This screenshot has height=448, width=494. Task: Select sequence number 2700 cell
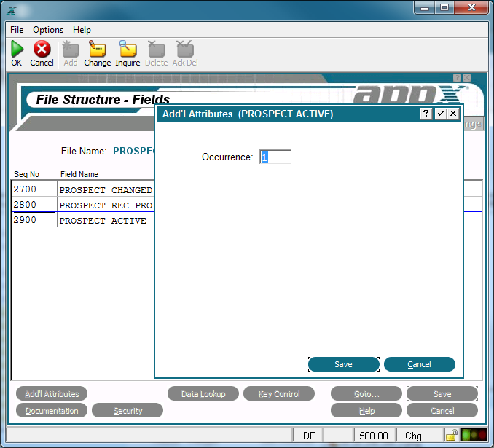[x=34, y=189]
